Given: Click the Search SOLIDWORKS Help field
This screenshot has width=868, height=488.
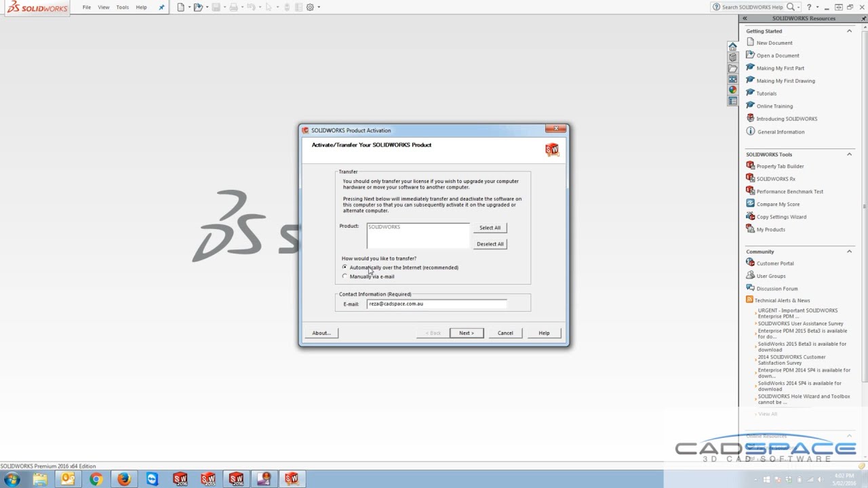Looking at the screenshot, I should [753, 7].
